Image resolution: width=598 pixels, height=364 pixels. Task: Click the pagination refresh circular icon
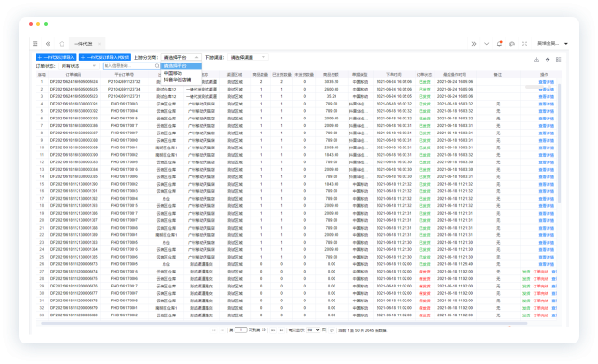332,330
